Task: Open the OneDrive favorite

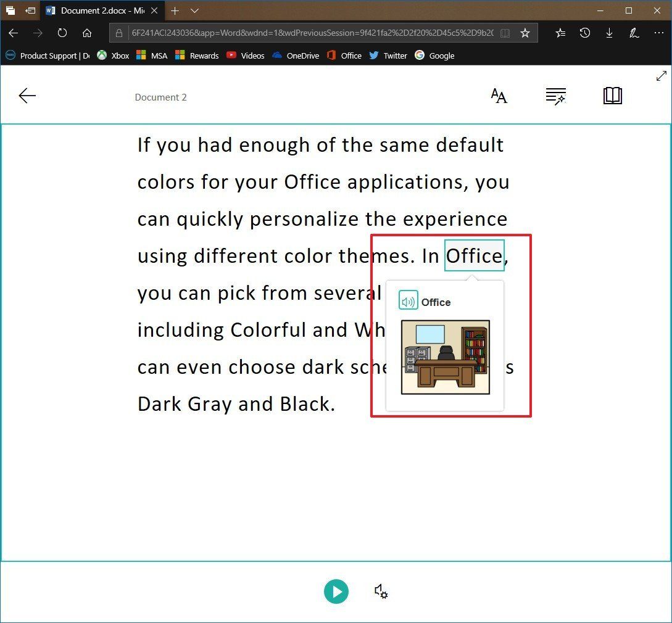Action: pyautogui.click(x=296, y=56)
